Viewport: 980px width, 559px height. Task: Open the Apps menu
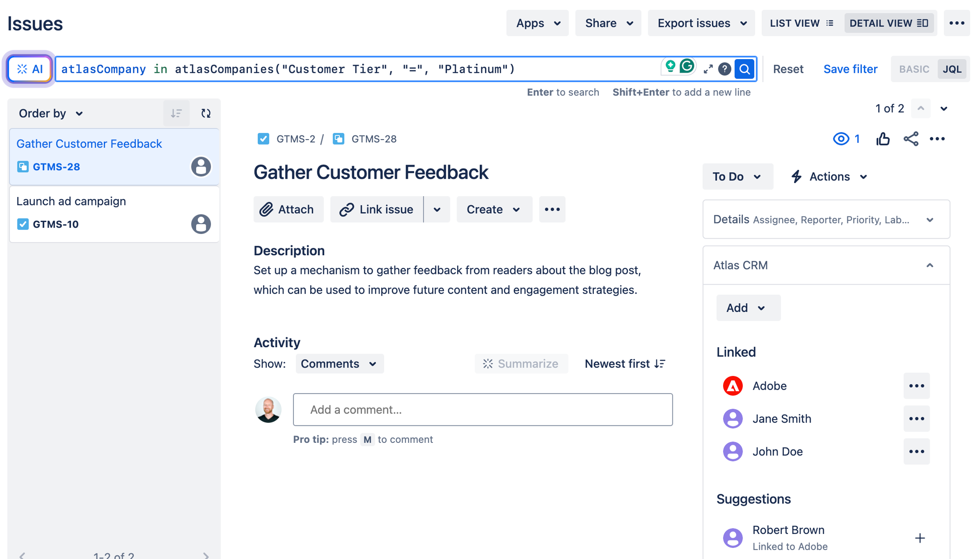click(538, 23)
